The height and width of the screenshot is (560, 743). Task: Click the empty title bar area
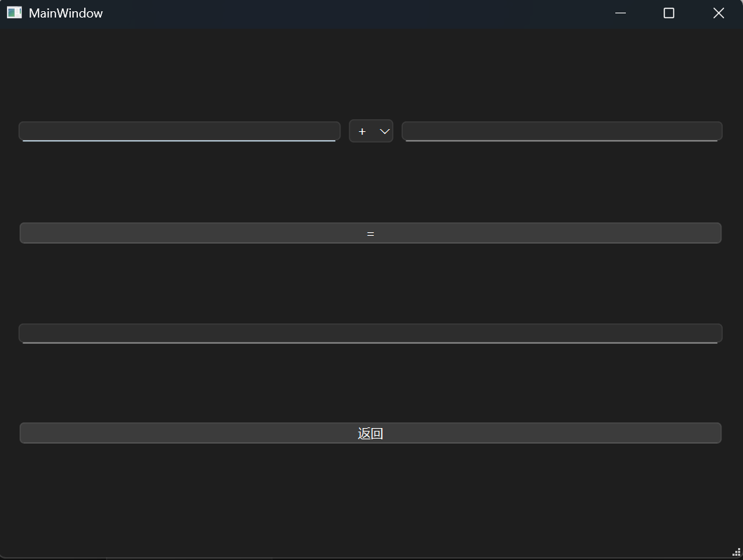[351, 13]
